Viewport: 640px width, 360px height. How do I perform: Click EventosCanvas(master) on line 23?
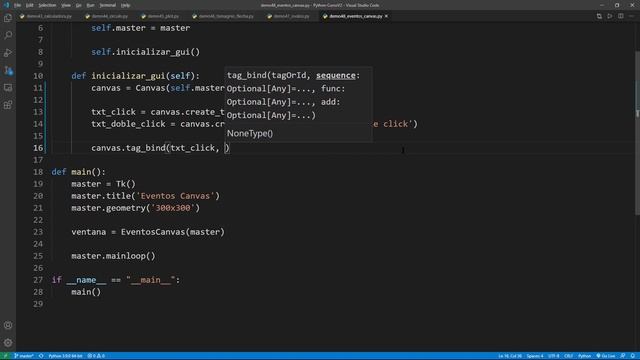(x=173, y=232)
